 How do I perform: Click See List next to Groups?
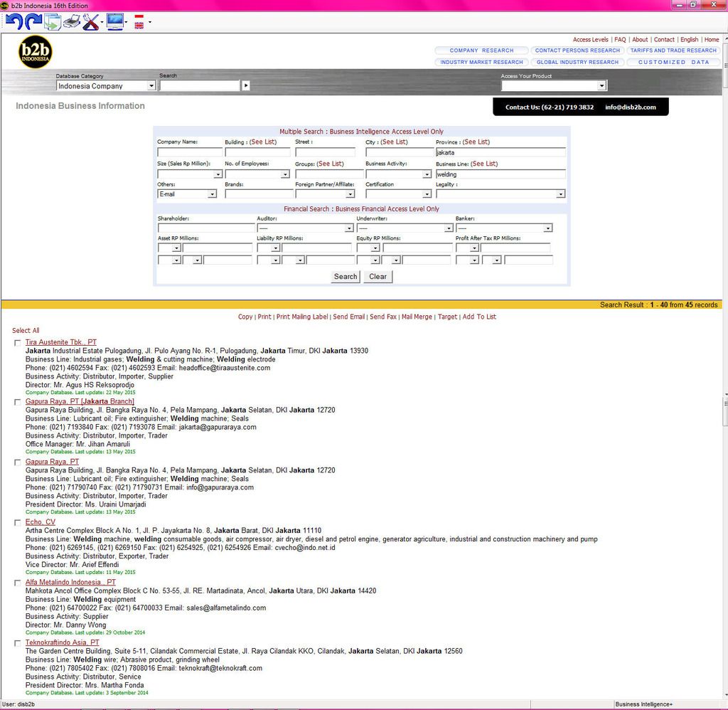pos(330,164)
